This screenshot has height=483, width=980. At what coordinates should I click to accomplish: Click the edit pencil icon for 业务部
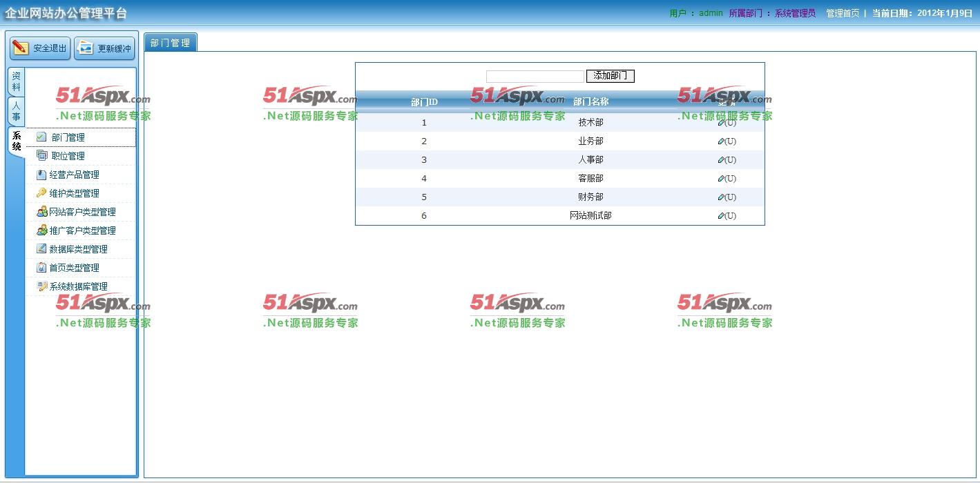click(x=721, y=141)
